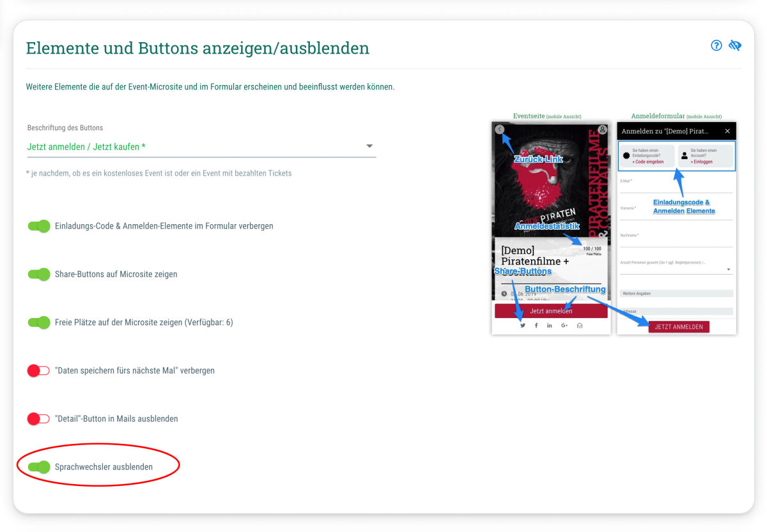Click the Google+ share icon in preview

564,326
